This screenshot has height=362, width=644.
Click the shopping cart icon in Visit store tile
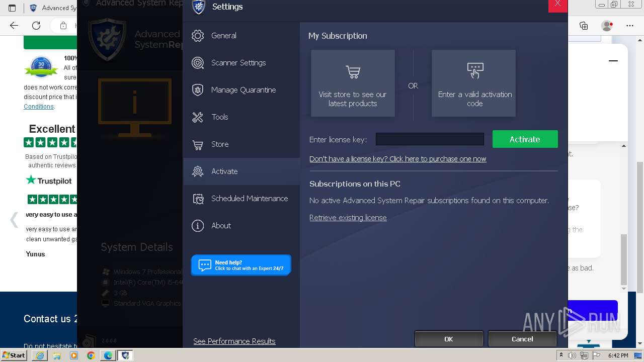tap(353, 71)
